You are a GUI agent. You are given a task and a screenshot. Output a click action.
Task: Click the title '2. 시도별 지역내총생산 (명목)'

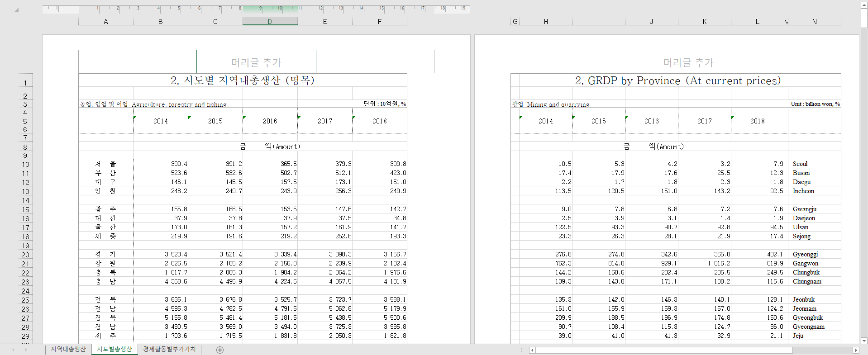point(243,80)
